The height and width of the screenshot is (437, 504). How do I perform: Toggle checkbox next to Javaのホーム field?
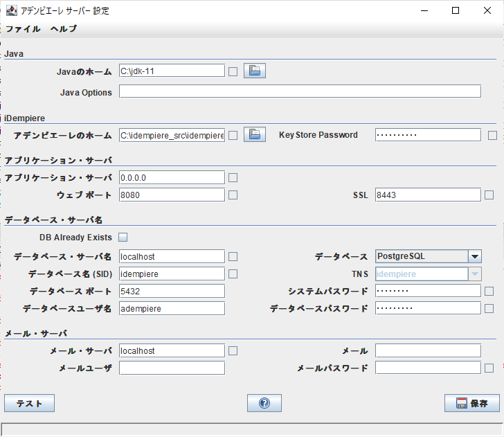(233, 71)
